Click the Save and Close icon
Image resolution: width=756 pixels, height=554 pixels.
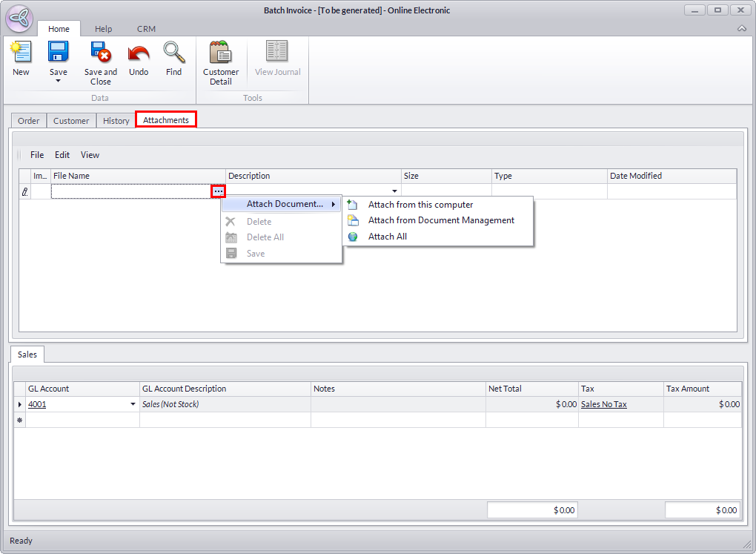tap(100, 53)
